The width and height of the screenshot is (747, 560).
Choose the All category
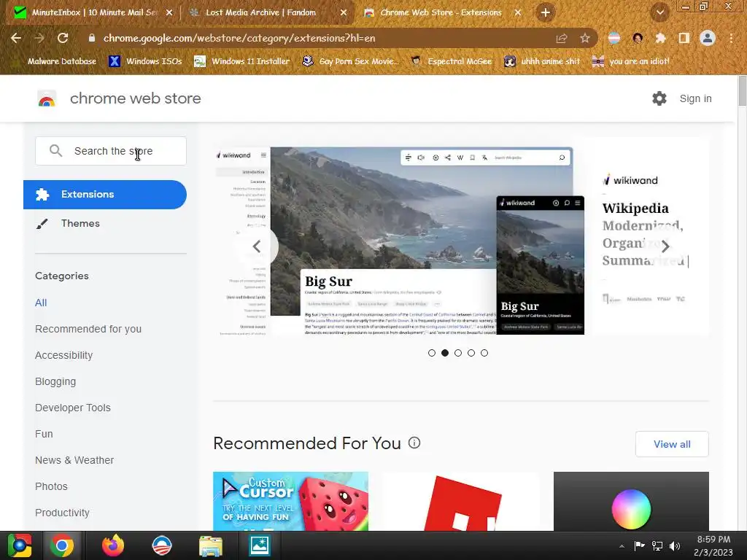pos(41,303)
